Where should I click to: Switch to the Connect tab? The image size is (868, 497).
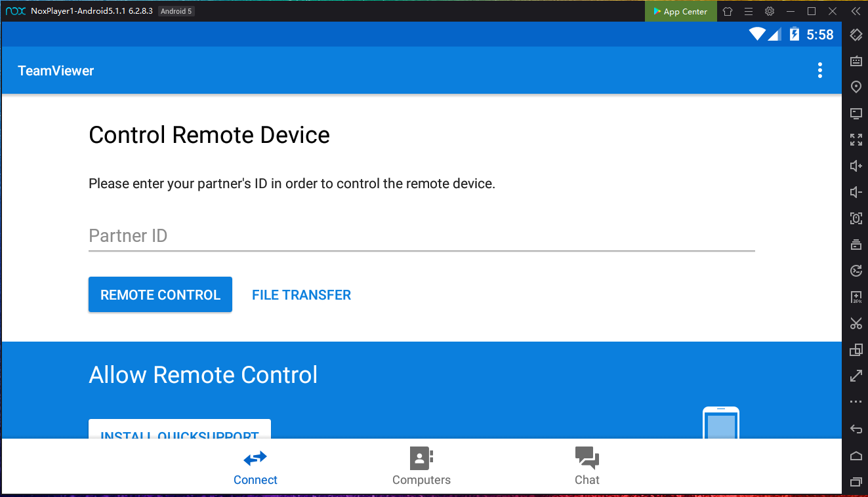(x=255, y=467)
